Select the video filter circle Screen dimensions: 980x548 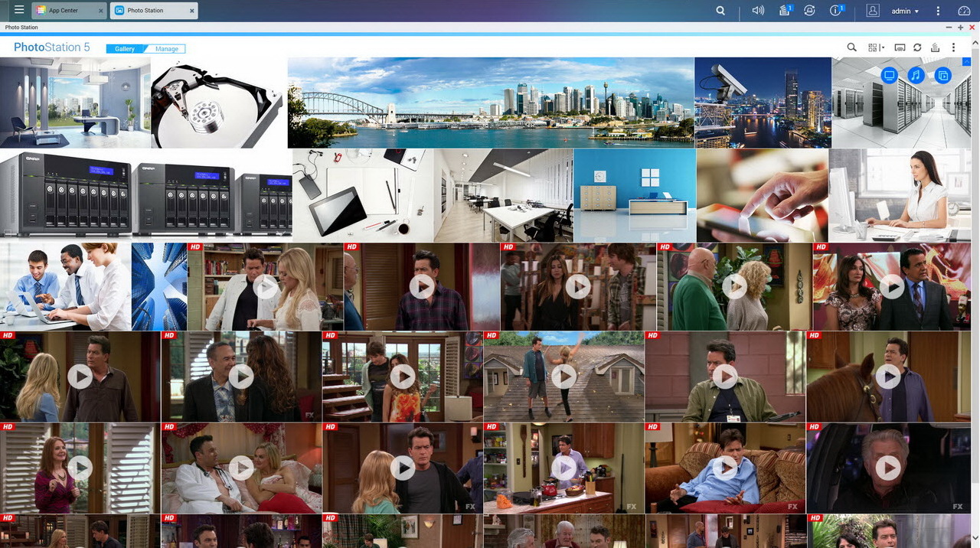(943, 75)
